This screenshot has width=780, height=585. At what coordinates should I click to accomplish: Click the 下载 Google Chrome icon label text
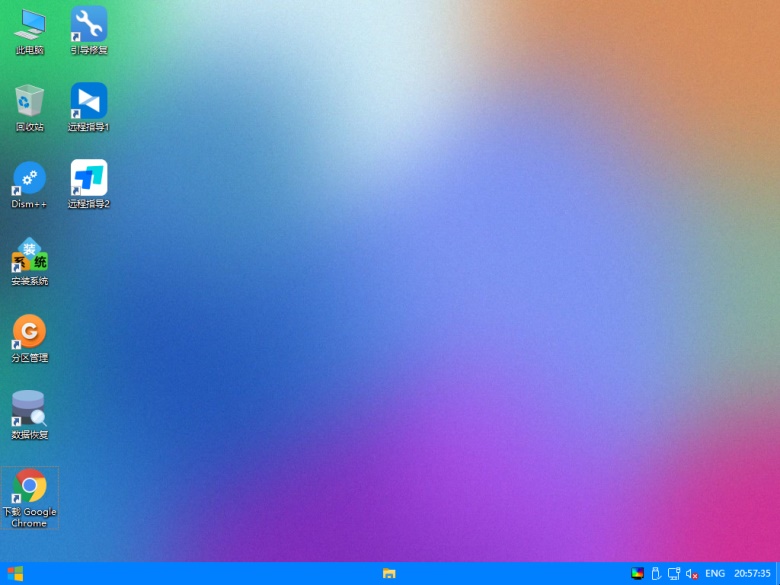coord(30,517)
